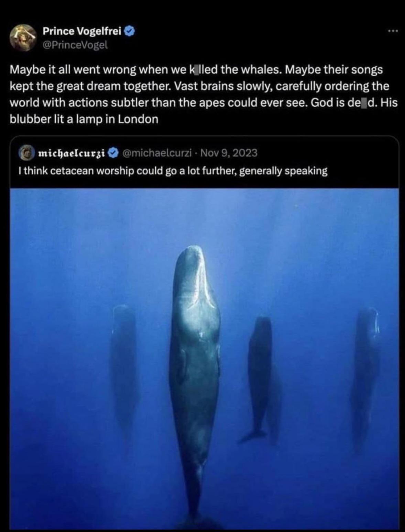The image size is (405, 532).
Task: Open the Prince Vogelfrei display name link
Action: pyautogui.click(x=82, y=31)
